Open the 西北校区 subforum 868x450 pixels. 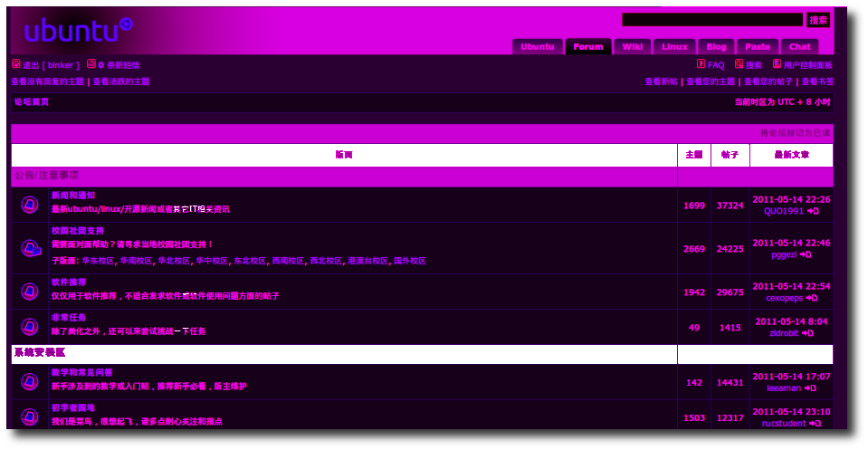326,261
